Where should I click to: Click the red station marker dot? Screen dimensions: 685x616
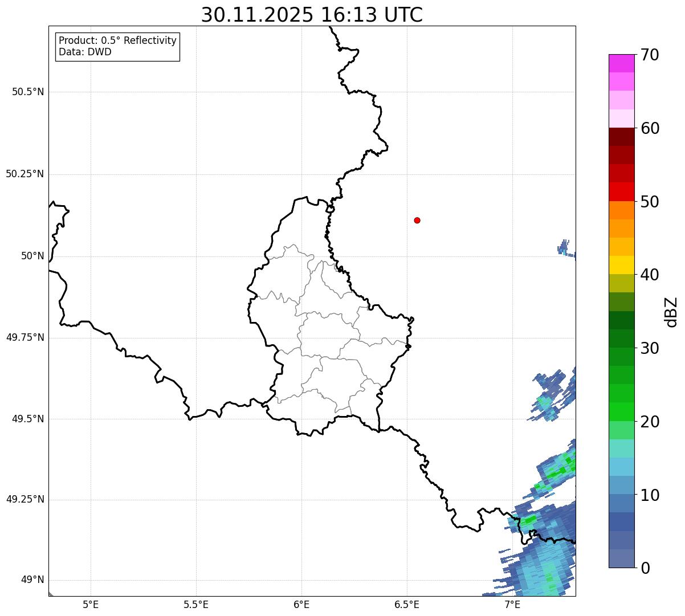[x=417, y=220]
